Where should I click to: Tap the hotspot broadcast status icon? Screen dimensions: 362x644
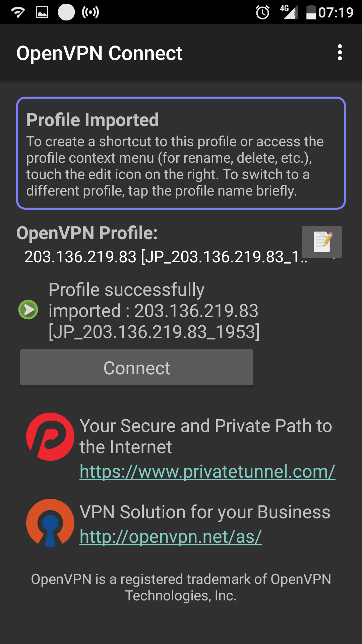click(x=90, y=12)
